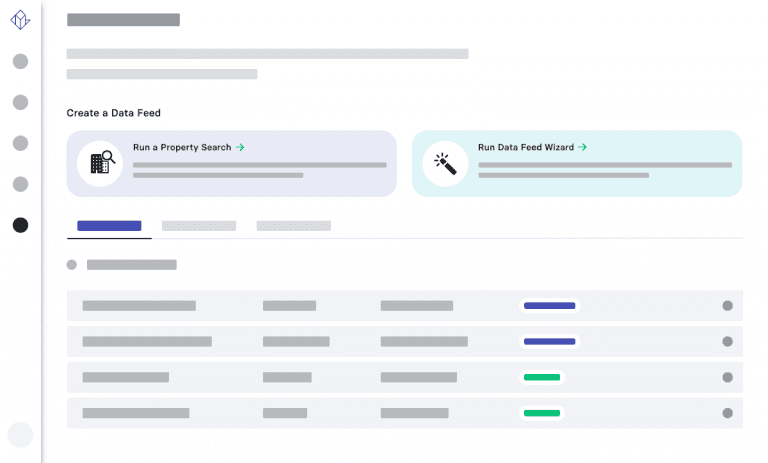Select the fourth gray sidebar circle
This screenshot has width=768, height=463.
pos(20,184)
